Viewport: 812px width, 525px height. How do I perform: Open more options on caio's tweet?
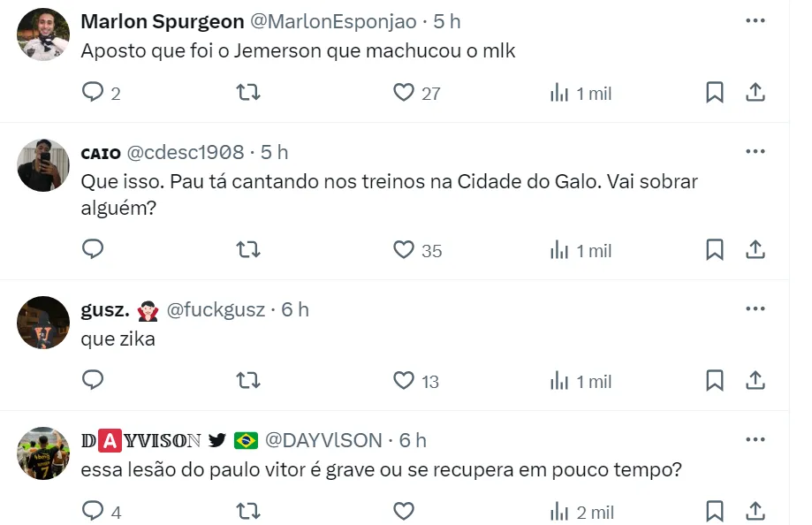coord(755,152)
